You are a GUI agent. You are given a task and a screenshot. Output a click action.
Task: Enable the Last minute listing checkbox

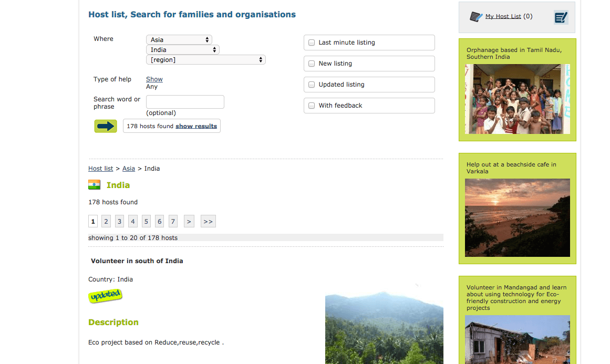[x=312, y=43]
